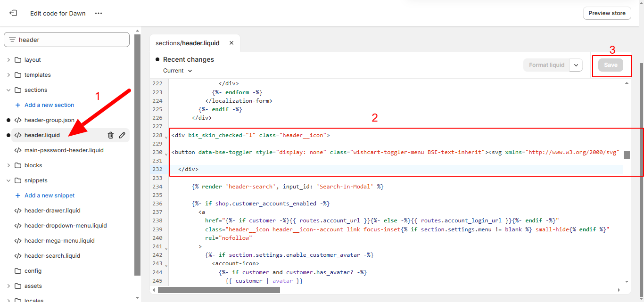Click the exit editor icon at top left
The width and height of the screenshot is (644, 302).
click(13, 13)
